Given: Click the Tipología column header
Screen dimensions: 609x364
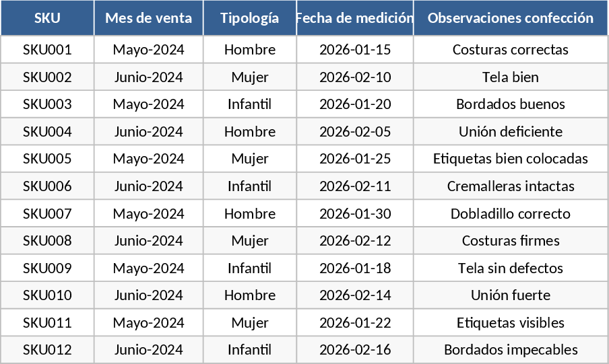Looking at the screenshot, I should coord(249,18).
